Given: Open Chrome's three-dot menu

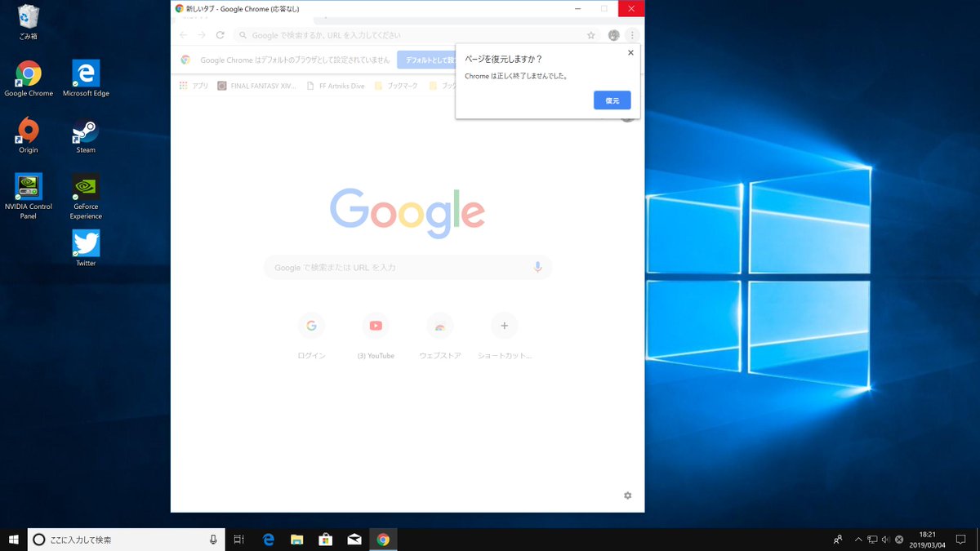Looking at the screenshot, I should 632,35.
